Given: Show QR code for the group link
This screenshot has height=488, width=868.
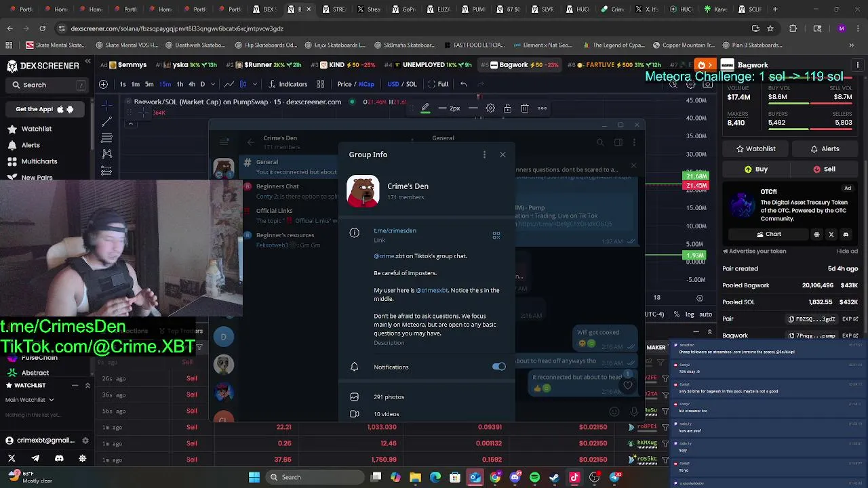Looking at the screenshot, I should click(x=496, y=235).
